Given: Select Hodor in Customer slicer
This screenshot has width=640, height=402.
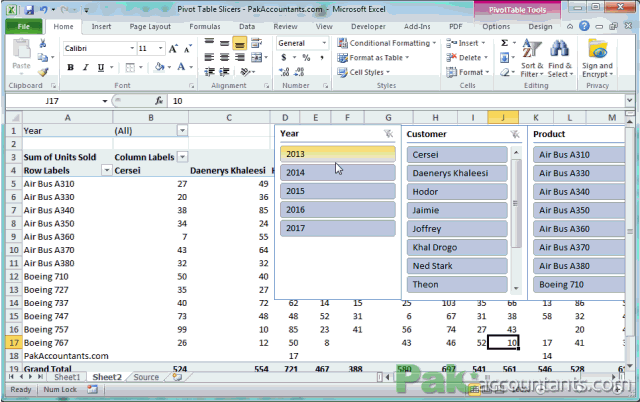Looking at the screenshot, I should (x=457, y=192).
